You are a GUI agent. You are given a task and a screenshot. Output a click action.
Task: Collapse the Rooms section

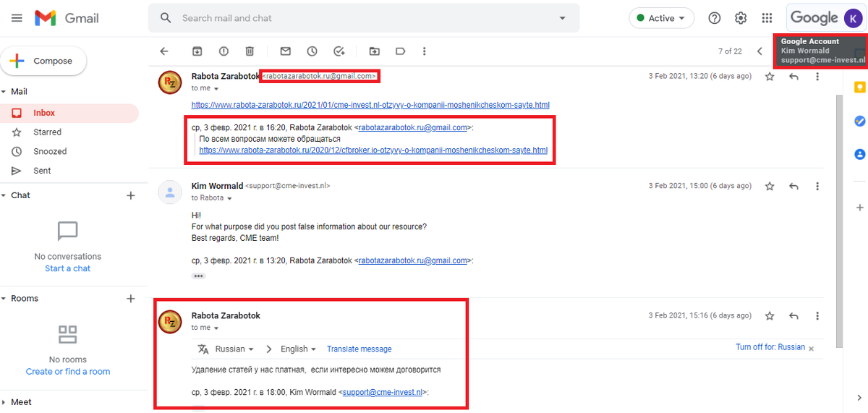coord(4,299)
